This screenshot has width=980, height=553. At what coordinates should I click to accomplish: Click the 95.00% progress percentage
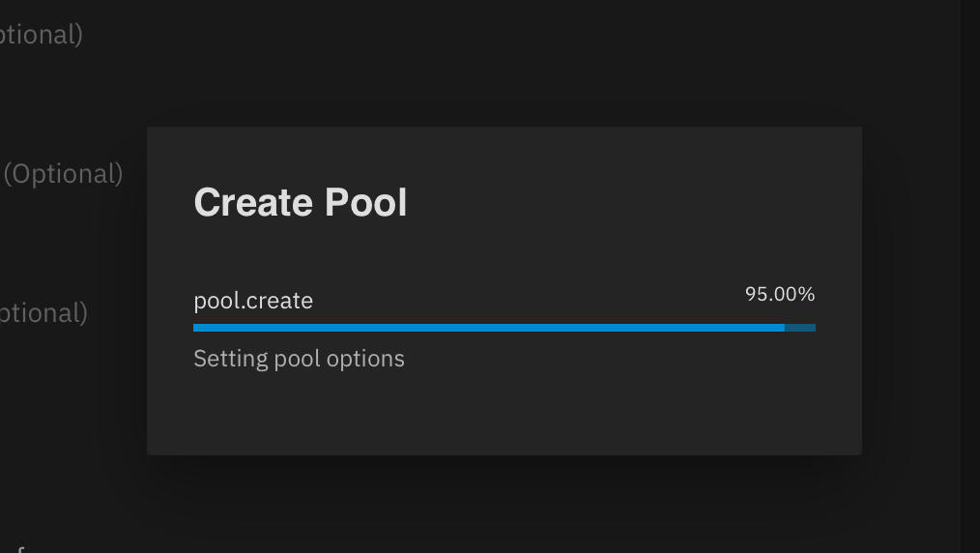[780, 294]
